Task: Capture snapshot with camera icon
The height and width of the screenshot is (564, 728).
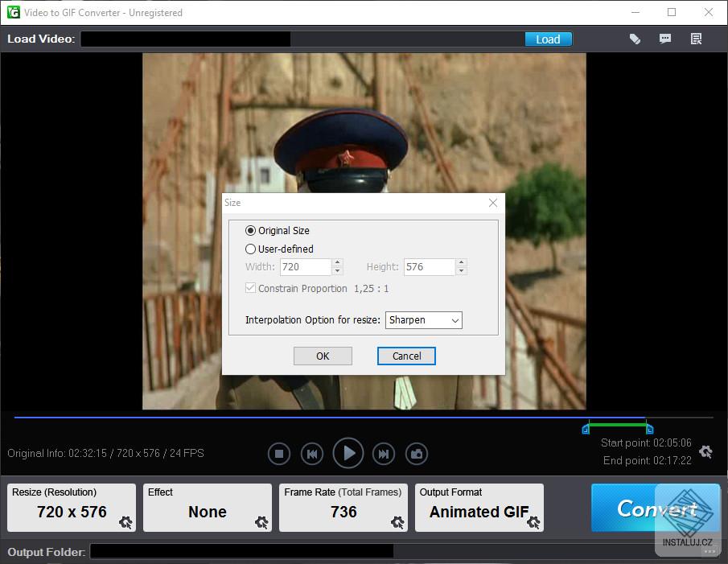Action: point(417,454)
